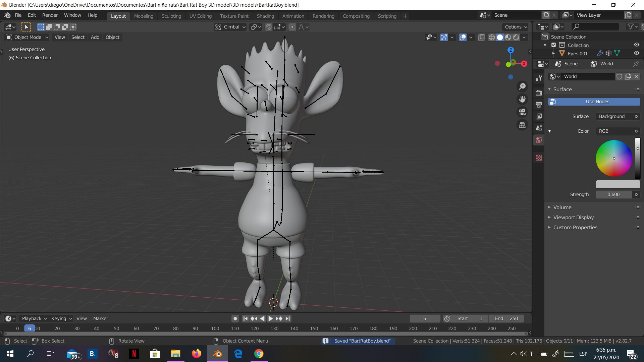Select wireframe viewport shading

(x=492, y=37)
